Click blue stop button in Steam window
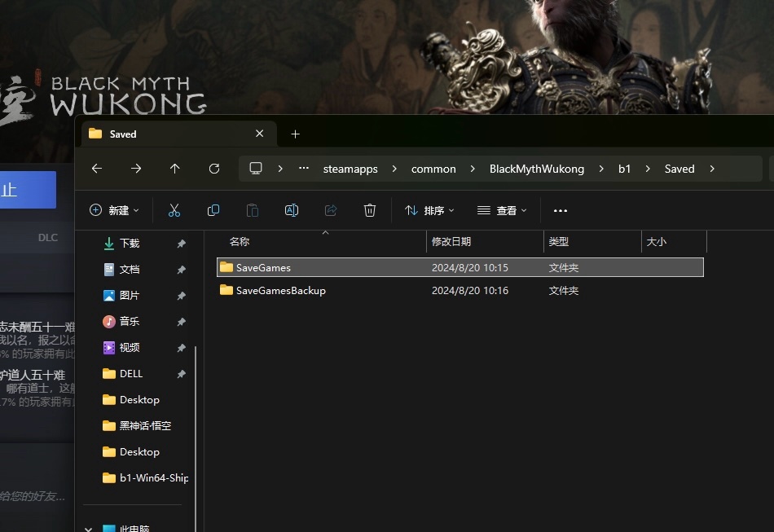This screenshot has height=532, width=774. coord(29,190)
